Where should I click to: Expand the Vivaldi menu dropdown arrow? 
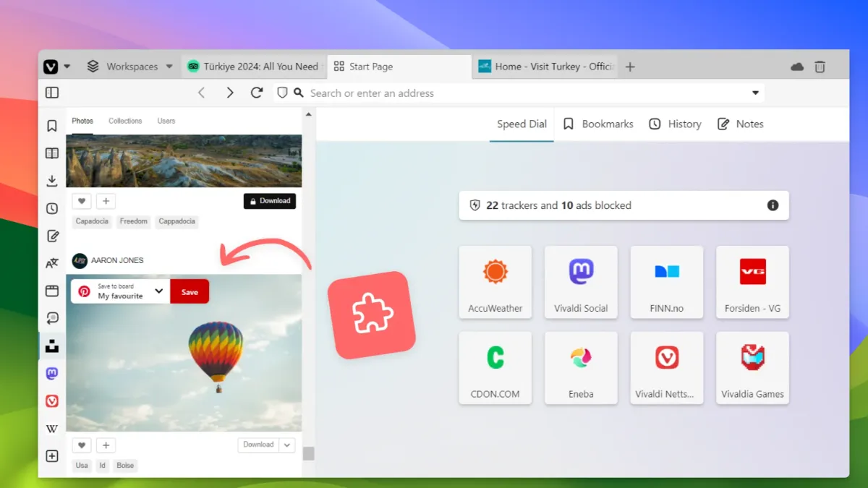pyautogui.click(x=67, y=67)
